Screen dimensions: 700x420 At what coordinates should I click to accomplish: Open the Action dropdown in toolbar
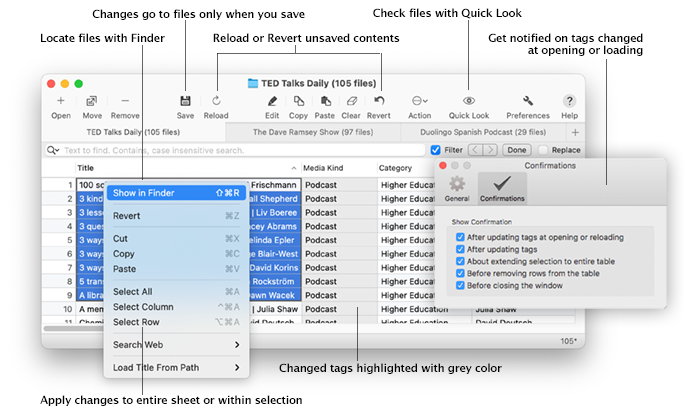pyautogui.click(x=420, y=101)
